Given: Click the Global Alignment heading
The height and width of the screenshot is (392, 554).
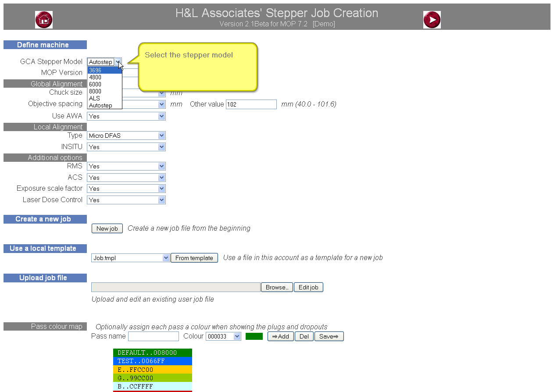Looking at the screenshot, I should 45,84.
